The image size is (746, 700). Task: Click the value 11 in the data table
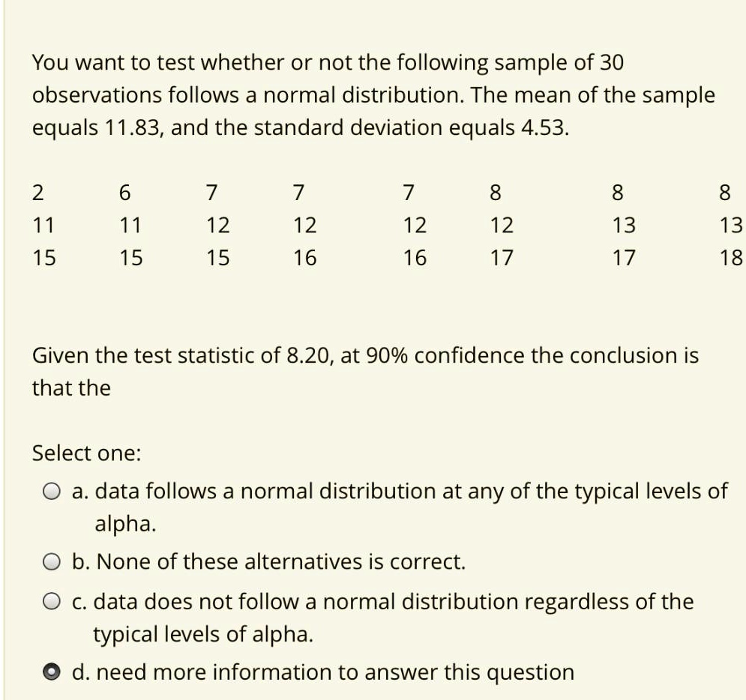coord(44,226)
